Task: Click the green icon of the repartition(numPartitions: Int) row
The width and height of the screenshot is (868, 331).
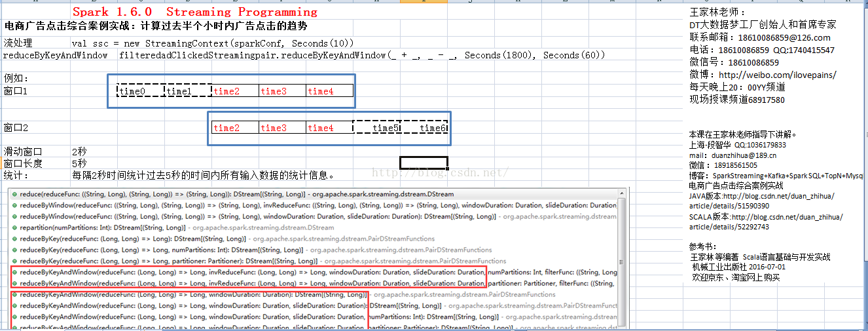Action: [14, 227]
